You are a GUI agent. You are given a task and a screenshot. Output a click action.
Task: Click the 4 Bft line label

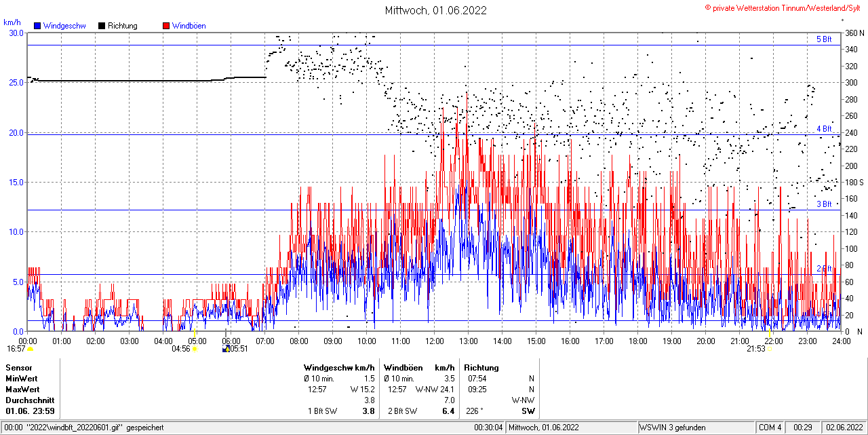click(x=824, y=128)
